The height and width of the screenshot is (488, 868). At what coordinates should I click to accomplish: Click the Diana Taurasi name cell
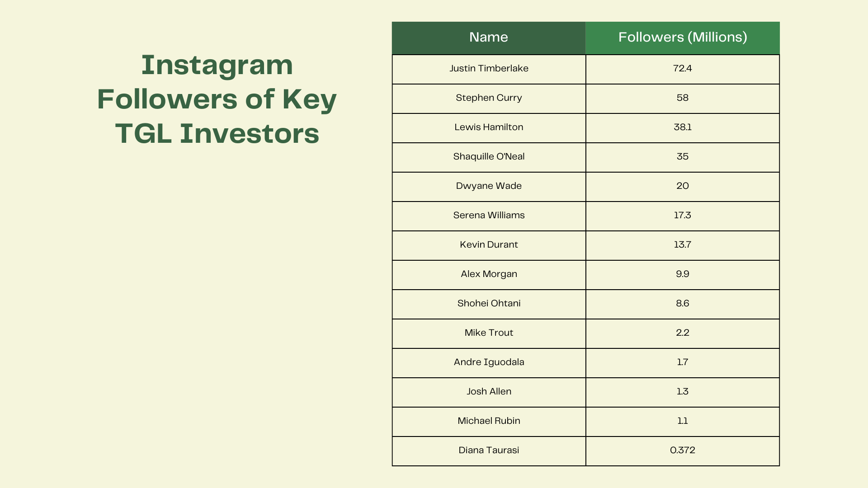489,450
